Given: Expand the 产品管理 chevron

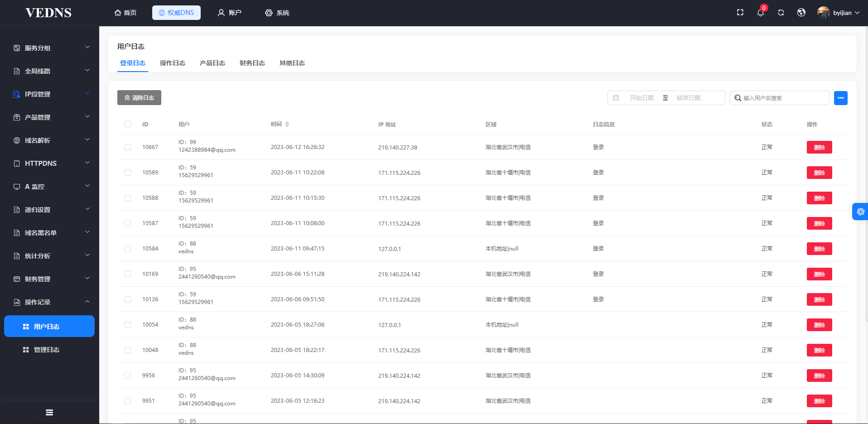Looking at the screenshot, I should (x=87, y=116).
